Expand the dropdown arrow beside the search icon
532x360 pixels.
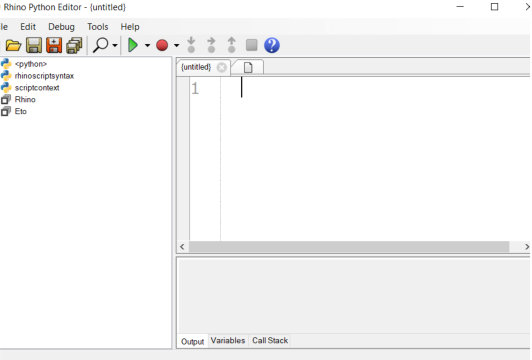click(x=115, y=45)
